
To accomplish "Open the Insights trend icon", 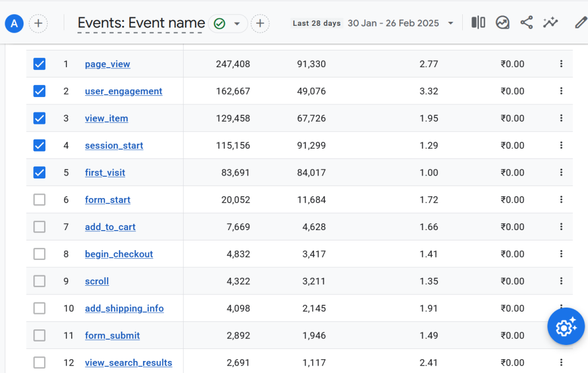I will point(502,23).
